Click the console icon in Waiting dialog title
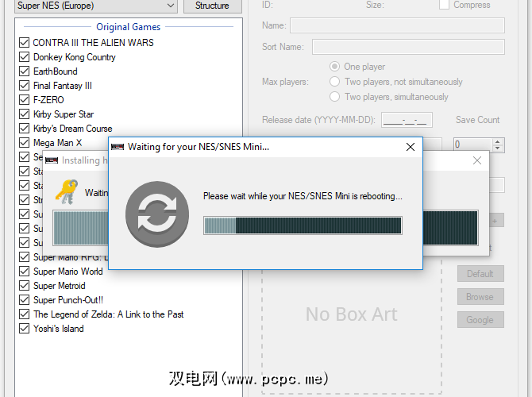 (x=118, y=147)
